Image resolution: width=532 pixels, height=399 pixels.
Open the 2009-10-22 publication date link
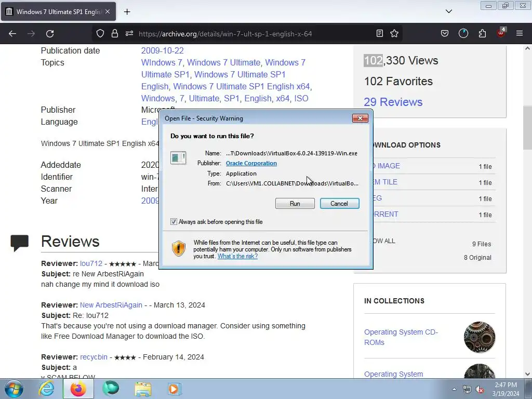click(x=162, y=50)
